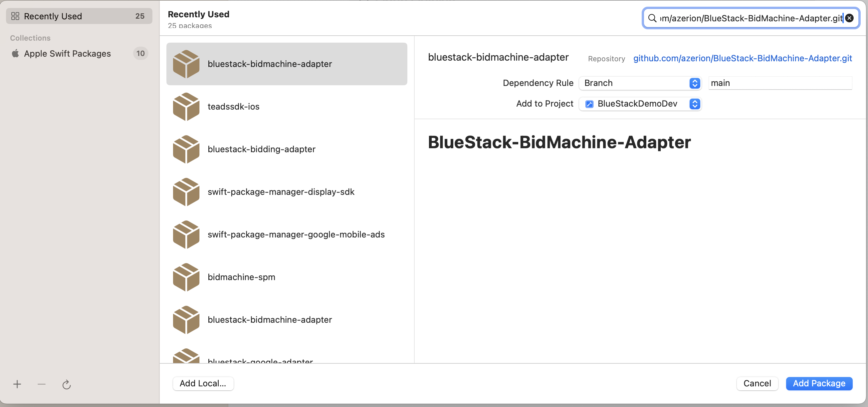Viewport: 868px width, 407px height.
Task: Click the 25 count badge on Recently Used
Action: pos(140,16)
